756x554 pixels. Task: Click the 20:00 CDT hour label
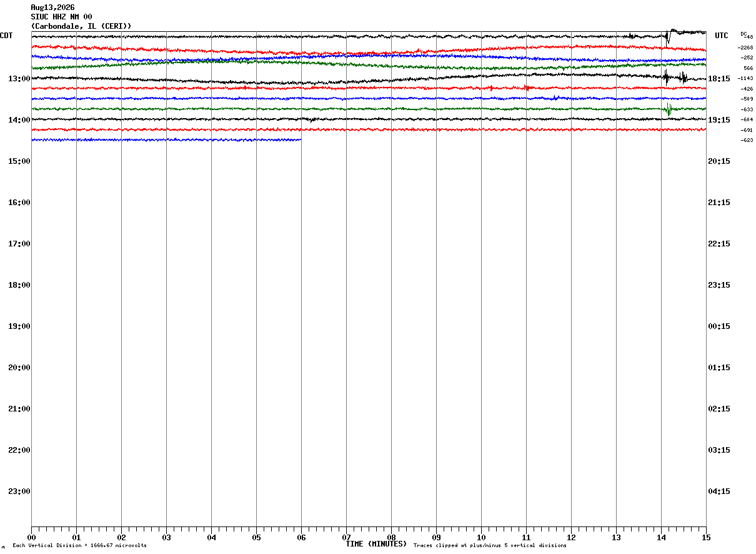point(19,368)
